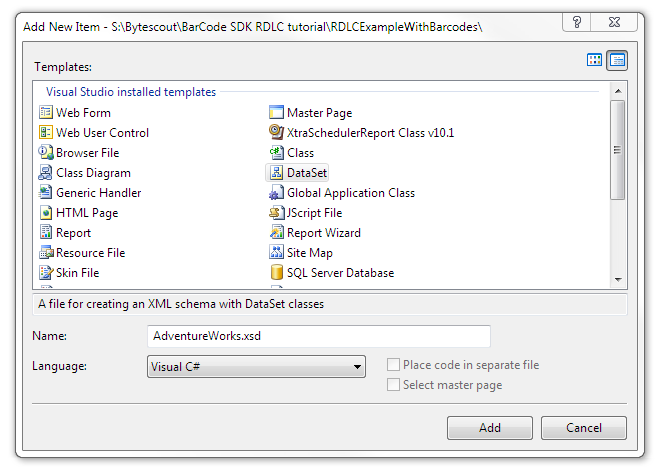
Task: Pick the Resource File icon
Action: tap(46, 253)
